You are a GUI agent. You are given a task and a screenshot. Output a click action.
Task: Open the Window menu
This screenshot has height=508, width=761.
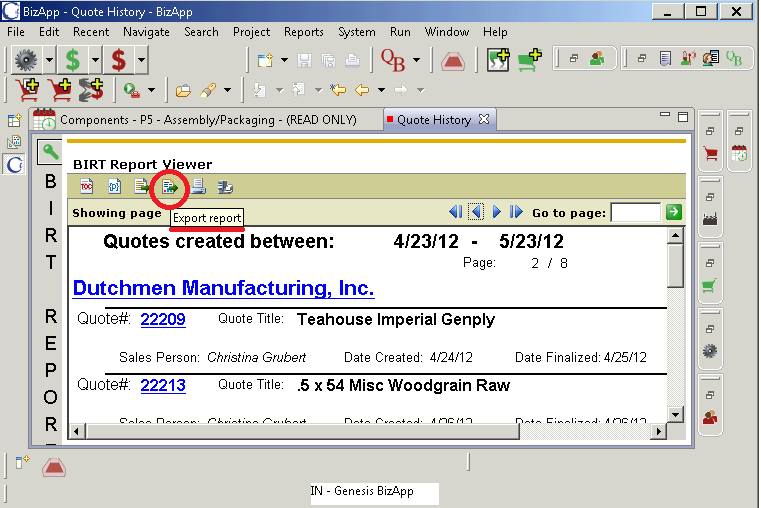point(447,32)
